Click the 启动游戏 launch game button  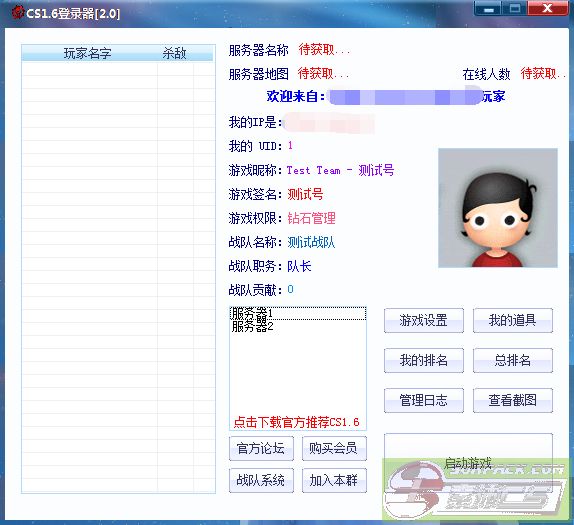tap(468, 463)
